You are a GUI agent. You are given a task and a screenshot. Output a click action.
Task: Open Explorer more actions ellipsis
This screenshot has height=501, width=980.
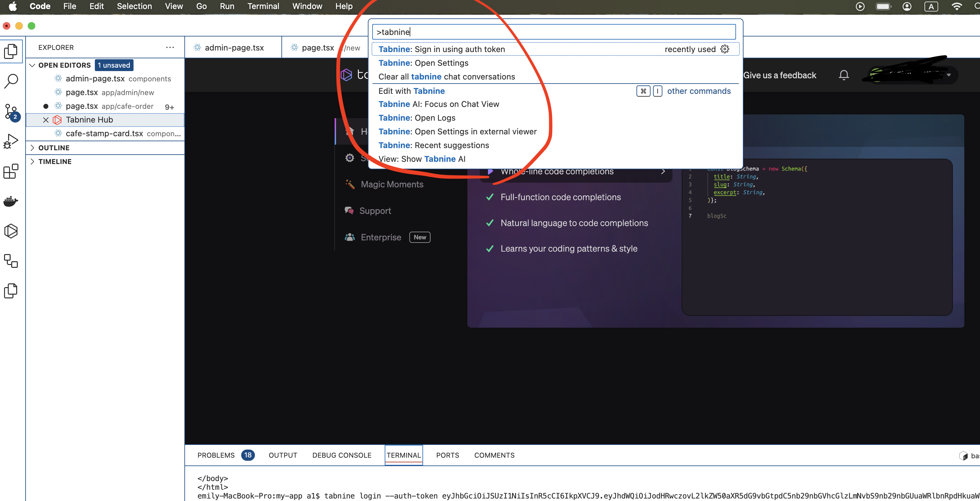[170, 47]
